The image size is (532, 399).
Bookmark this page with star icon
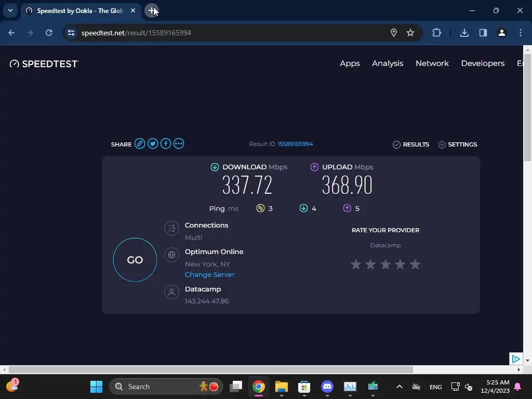[x=410, y=33]
